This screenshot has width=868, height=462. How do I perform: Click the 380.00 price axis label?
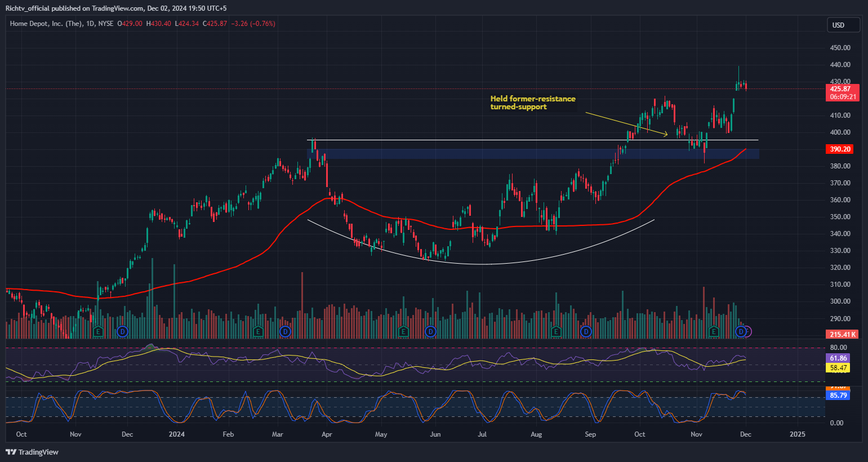tap(840, 166)
